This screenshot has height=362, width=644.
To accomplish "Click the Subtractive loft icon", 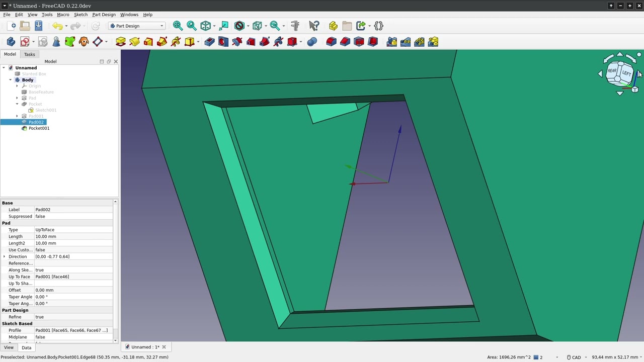I will pyautogui.click(x=251, y=42).
